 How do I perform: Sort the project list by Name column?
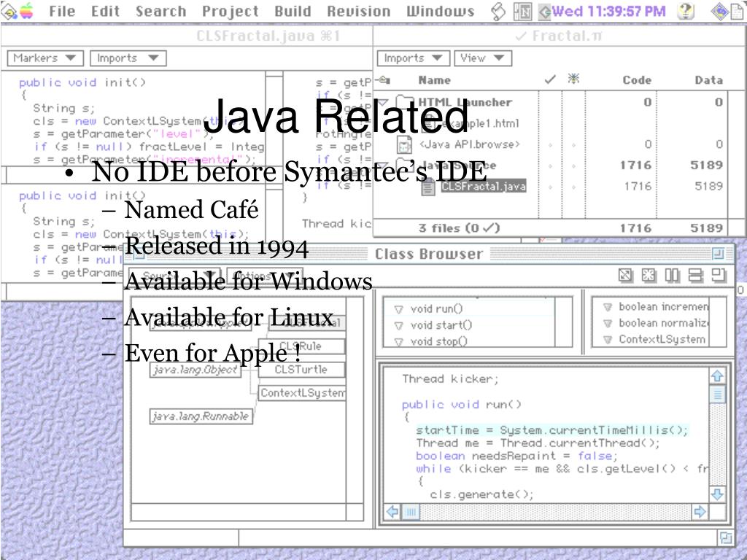click(x=435, y=80)
